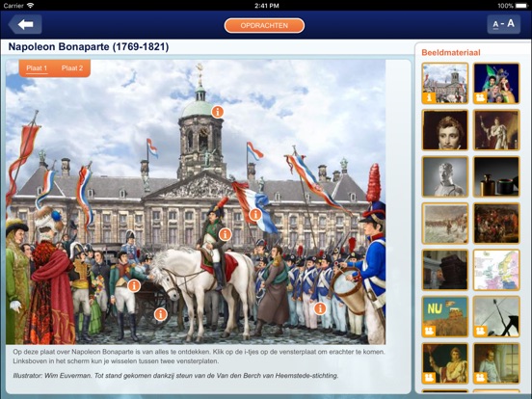
Task: Open winter snow battle painting thumbnail
Action: coord(445,224)
